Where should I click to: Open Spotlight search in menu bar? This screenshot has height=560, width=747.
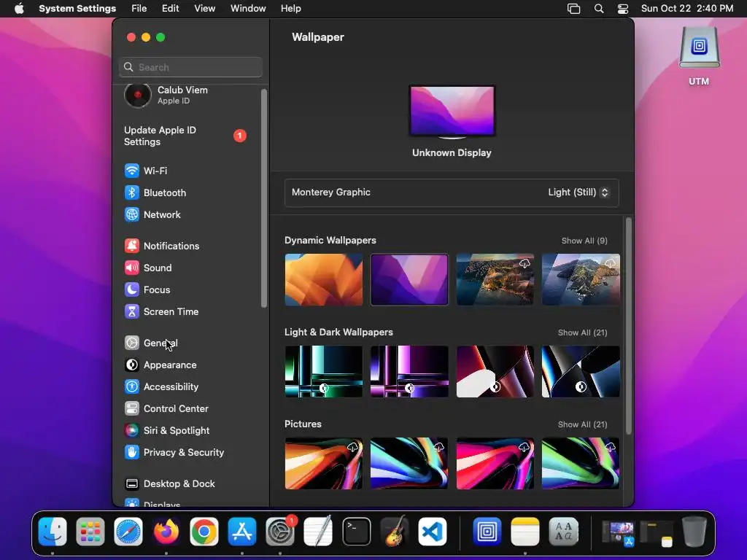point(599,9)
